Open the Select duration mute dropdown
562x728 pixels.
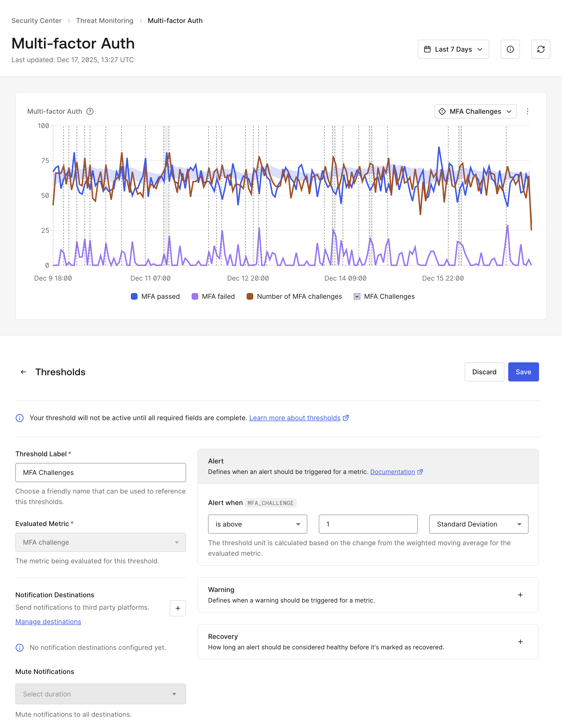100,694
